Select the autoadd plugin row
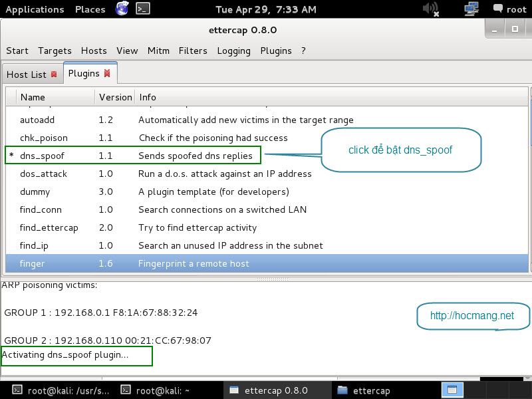 pyautogui.click(x=267, y=120)
